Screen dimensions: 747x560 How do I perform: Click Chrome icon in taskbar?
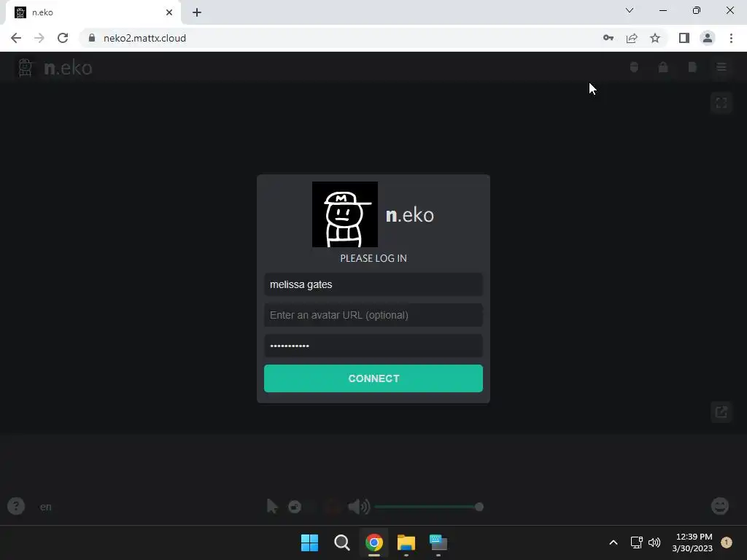(x=374, y=542)
